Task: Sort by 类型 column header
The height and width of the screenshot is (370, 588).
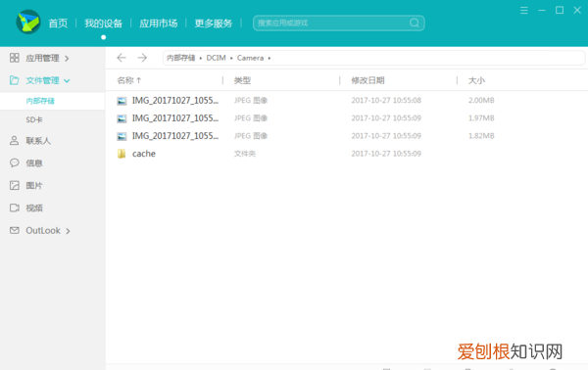Action: coord(242,80)
